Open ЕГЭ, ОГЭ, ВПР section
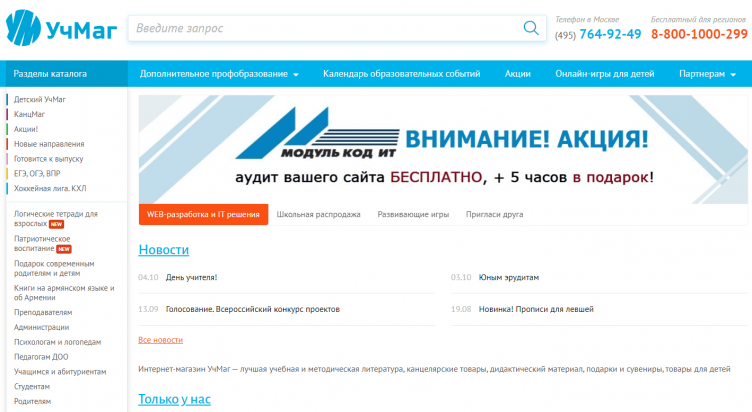 click(x=37, y=174)
